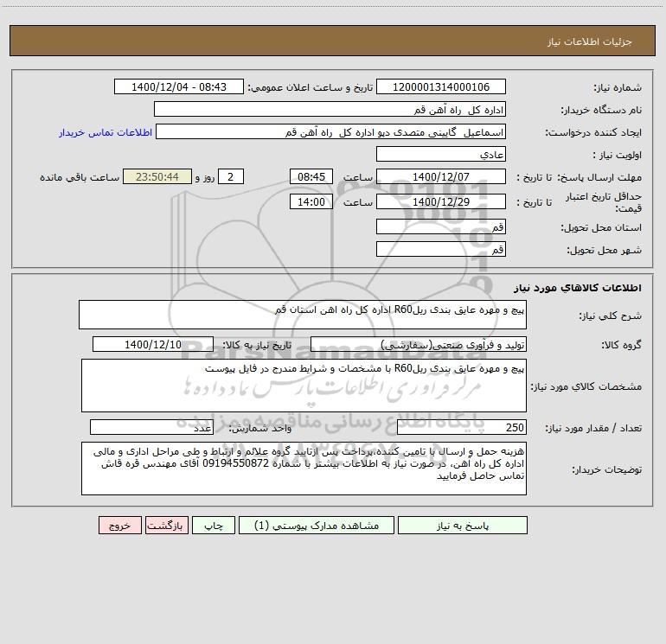Select the شماره نیاز field 1200001314000106
666x644 pixels.
pyautogui.click(x=441, y=86)
